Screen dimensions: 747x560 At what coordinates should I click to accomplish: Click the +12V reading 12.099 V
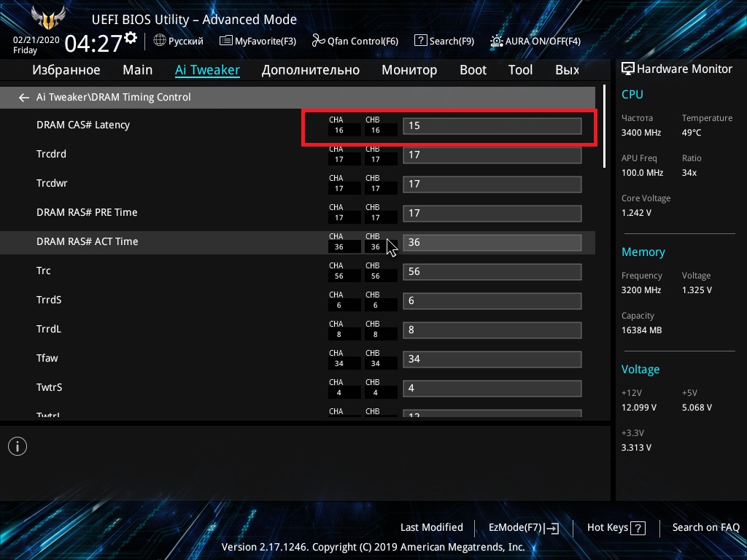point(638,408)
